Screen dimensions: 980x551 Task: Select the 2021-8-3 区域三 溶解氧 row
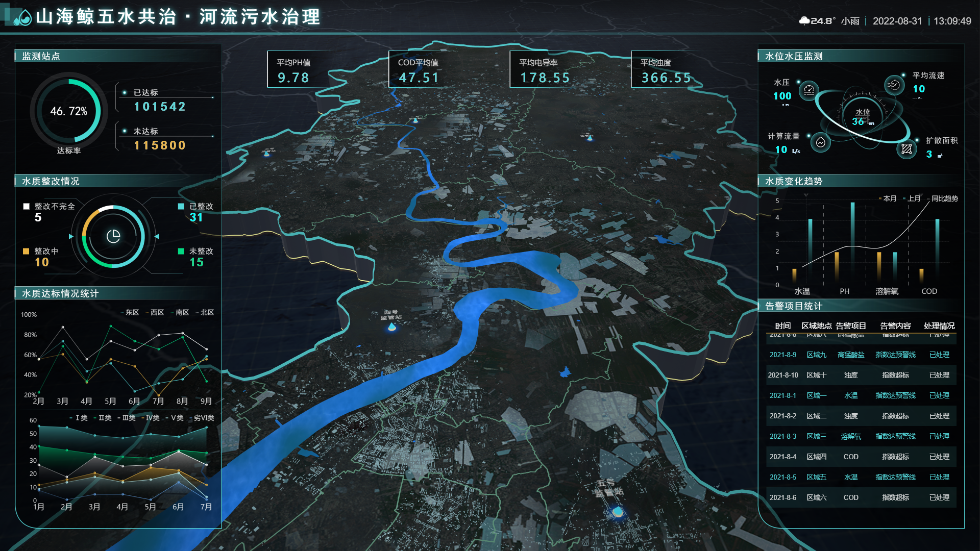pos(860,436)
